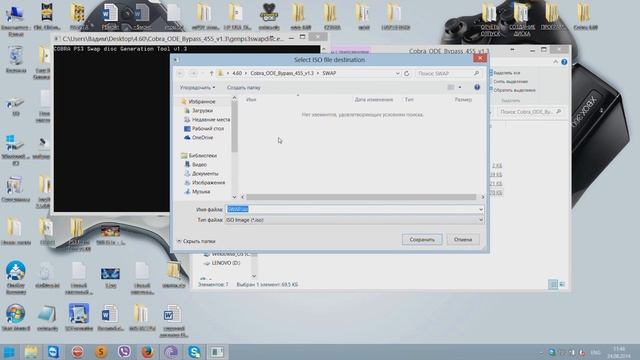Open TeamViewer from the taskbar
This screenshot has height=360, width=640.
click(53, 352)
